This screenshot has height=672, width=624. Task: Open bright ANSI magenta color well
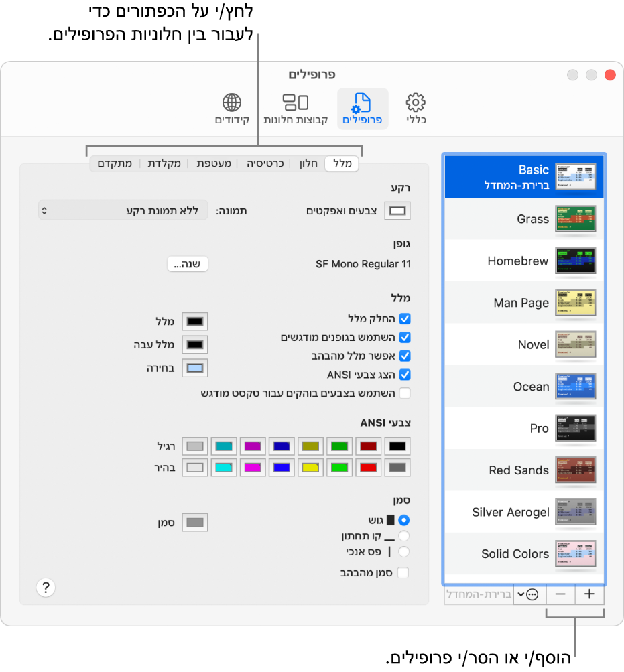tap(253, 468)
